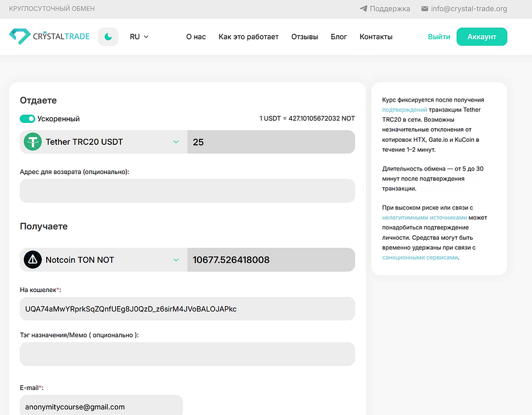Click info@crystal-trade.org email link
The width and height of the screenshot is (532, 415).
[x=469, y=9]
